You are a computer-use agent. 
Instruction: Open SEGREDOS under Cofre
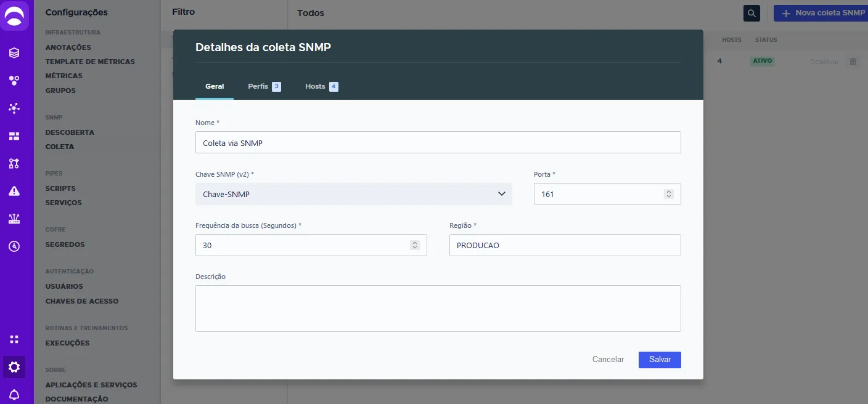(65, 244)
